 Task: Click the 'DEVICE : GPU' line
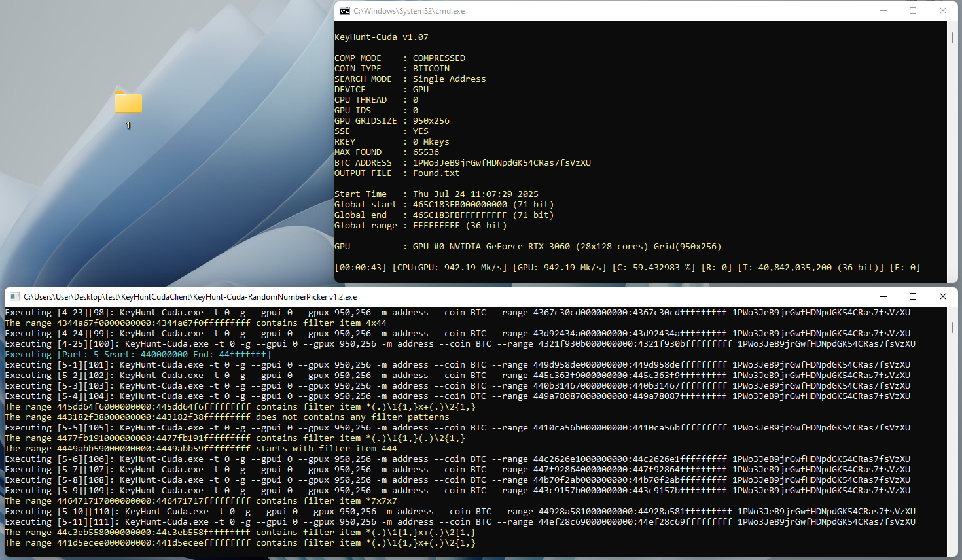coord(382,90)
